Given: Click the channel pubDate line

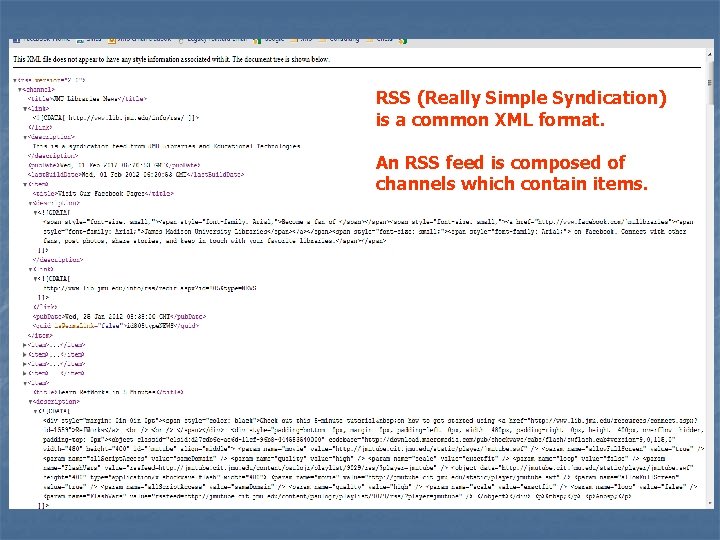Looking at the screenshot, I should 114,165.
